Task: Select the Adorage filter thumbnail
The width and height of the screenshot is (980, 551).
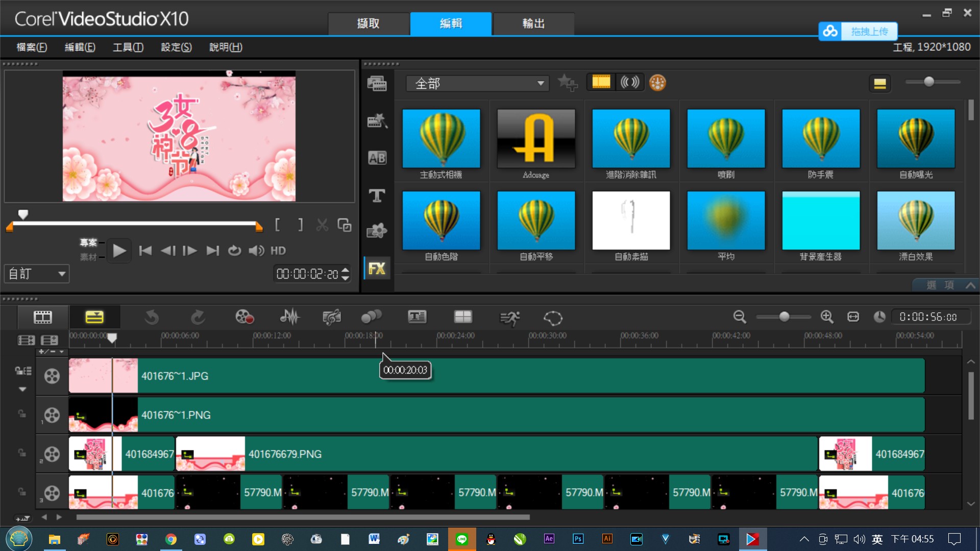Action: click(x=536, y=139)
